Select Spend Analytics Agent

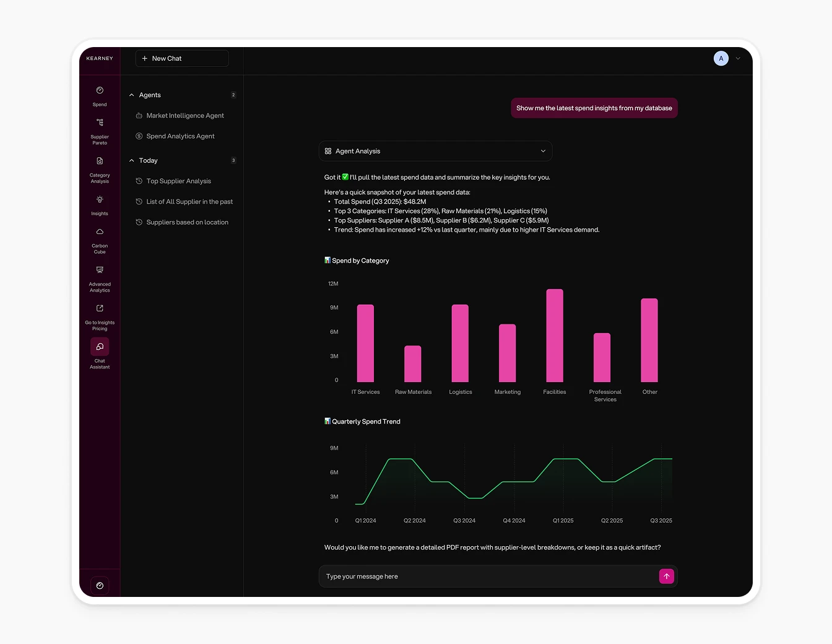point(180,136)
